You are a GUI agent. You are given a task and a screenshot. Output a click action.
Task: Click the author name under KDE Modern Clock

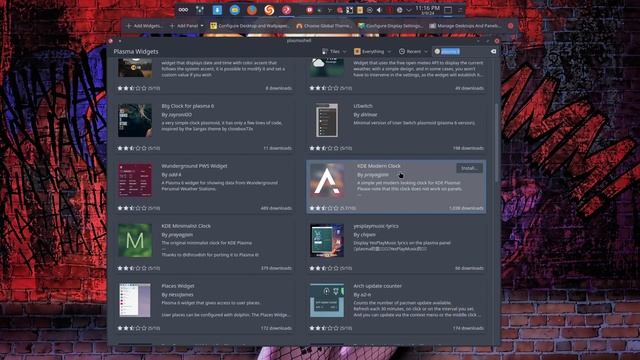point(376,175)
